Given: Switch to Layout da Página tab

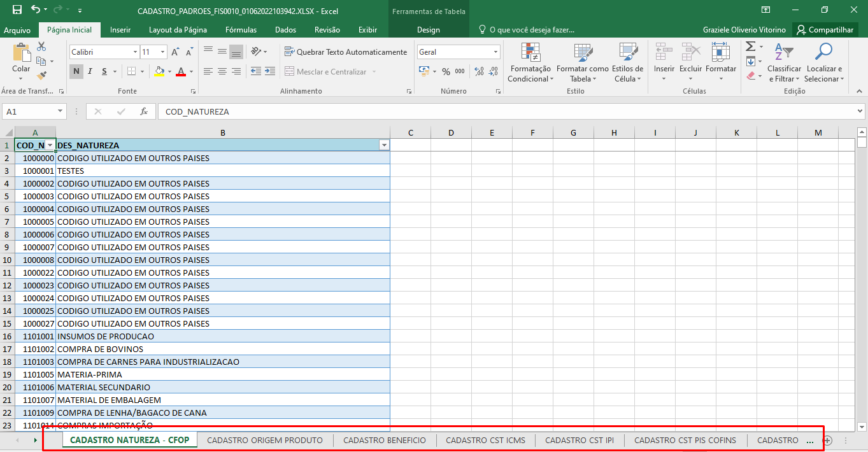Looking at the screenshot, I should coord(178,30).
